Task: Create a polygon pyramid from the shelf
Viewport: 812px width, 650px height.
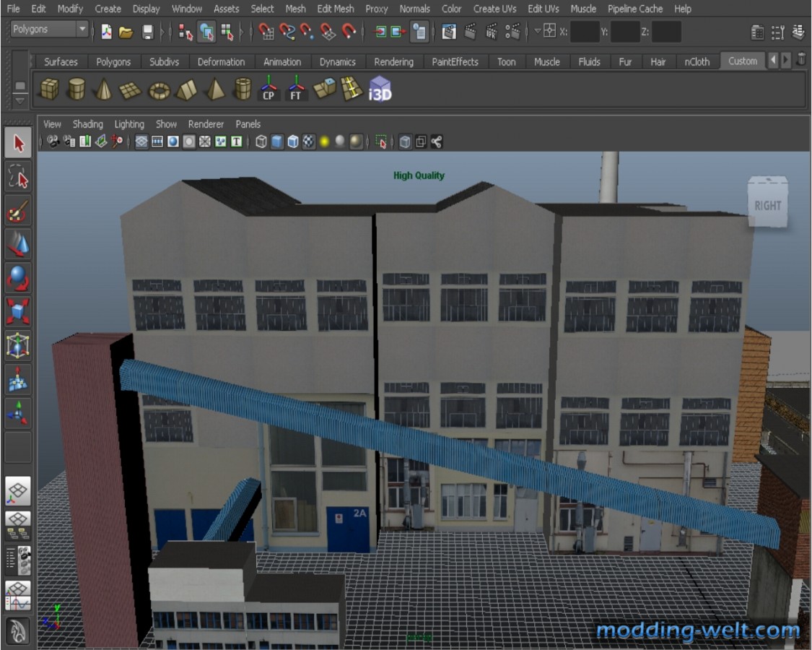Action: click(x=215, y=89)
